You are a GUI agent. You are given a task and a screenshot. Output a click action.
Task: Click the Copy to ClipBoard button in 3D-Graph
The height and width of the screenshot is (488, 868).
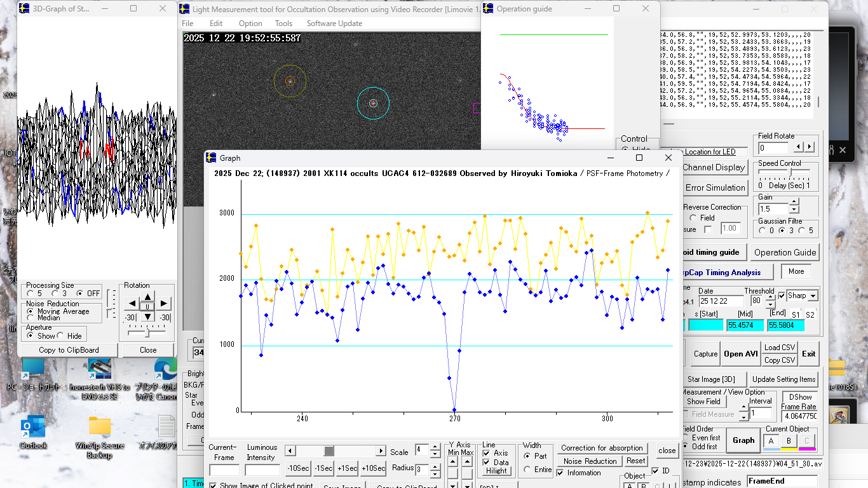click(x=69, y=350)
